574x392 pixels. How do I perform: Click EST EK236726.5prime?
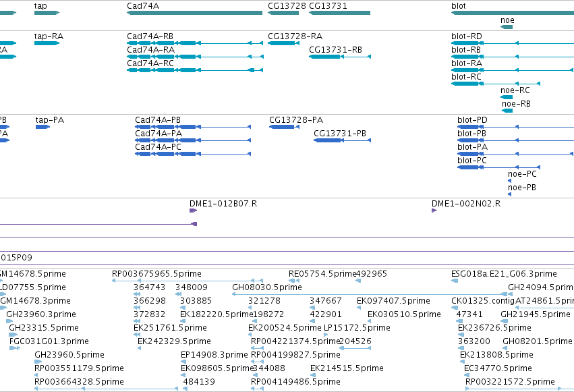[494, 328]
